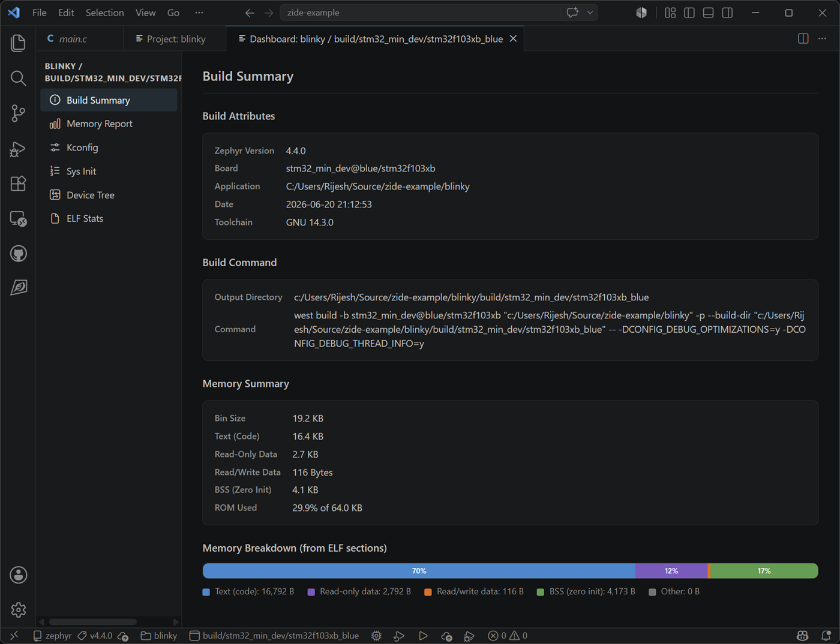Open the Go menu
The image size is (840, 644).
pyautogui.click(x=173, y=13)
